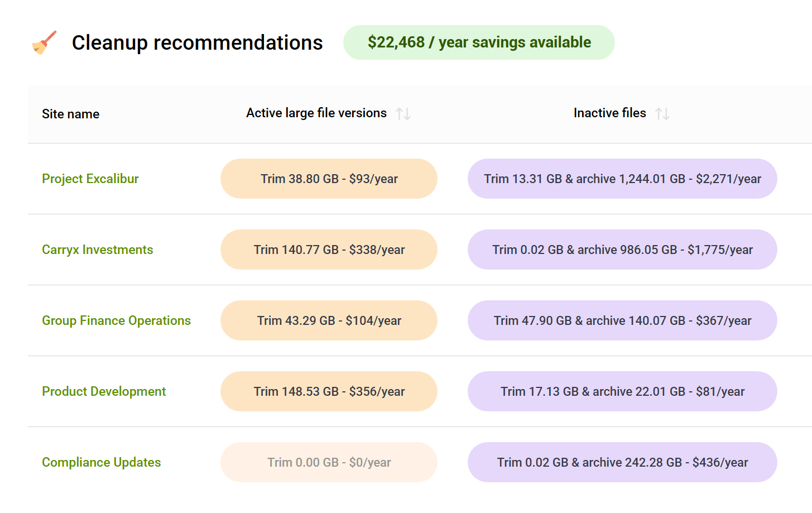Open Product Development site link
Screen dimensions: 812x513
tap(104, 391)
